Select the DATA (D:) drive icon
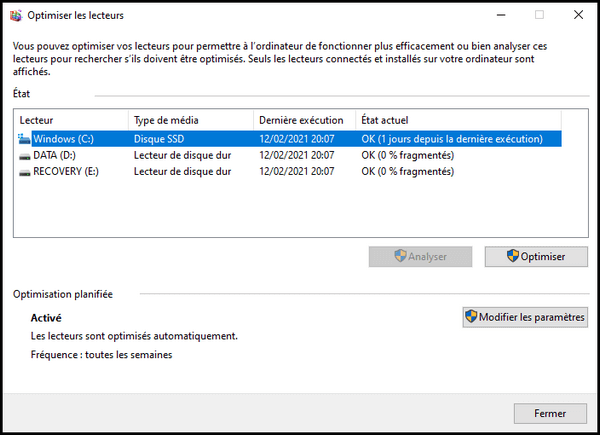 (x=25, y=156)
